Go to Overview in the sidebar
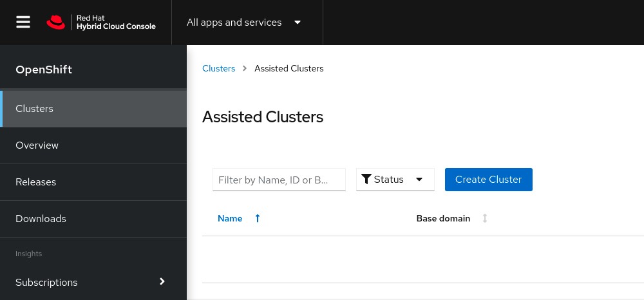644x300 pixels. click(37, 145)
